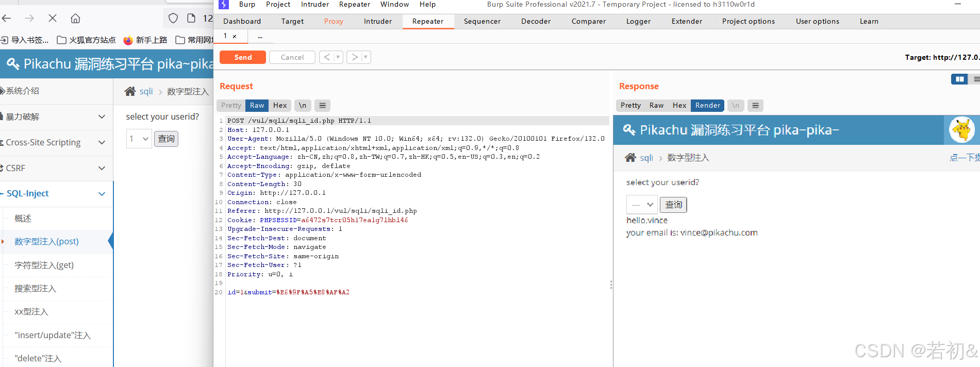
Task: Switch to the Sequencer tab
Action: click(482, 21)
